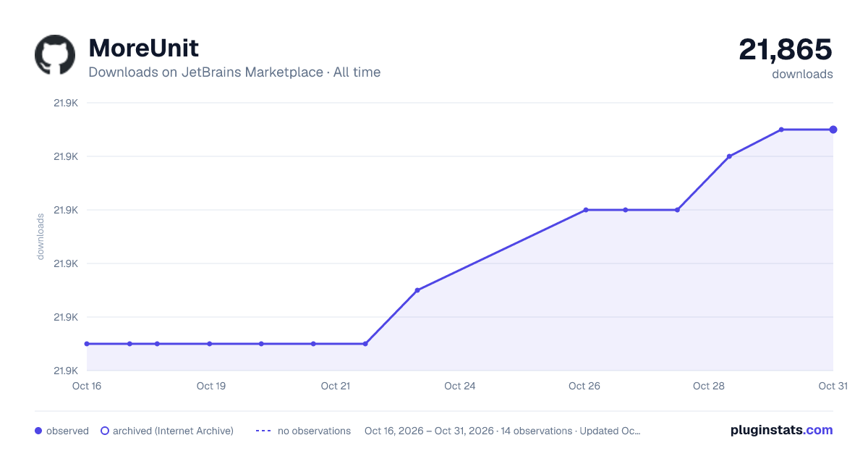The image size is (868, 456).
Task: Click the GitHub logo icon
Action: [x=55, y=55]
